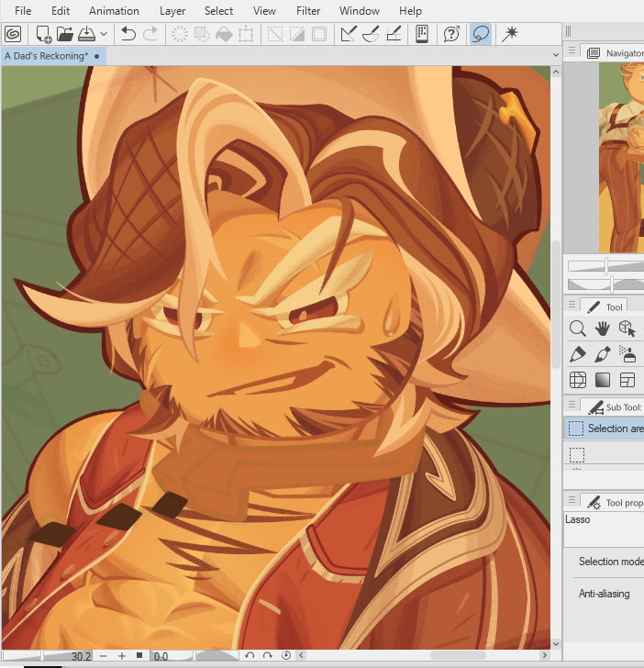The image size is (644, 668).
Task: Zoom out with the minus button
Action: click(103, 656)
